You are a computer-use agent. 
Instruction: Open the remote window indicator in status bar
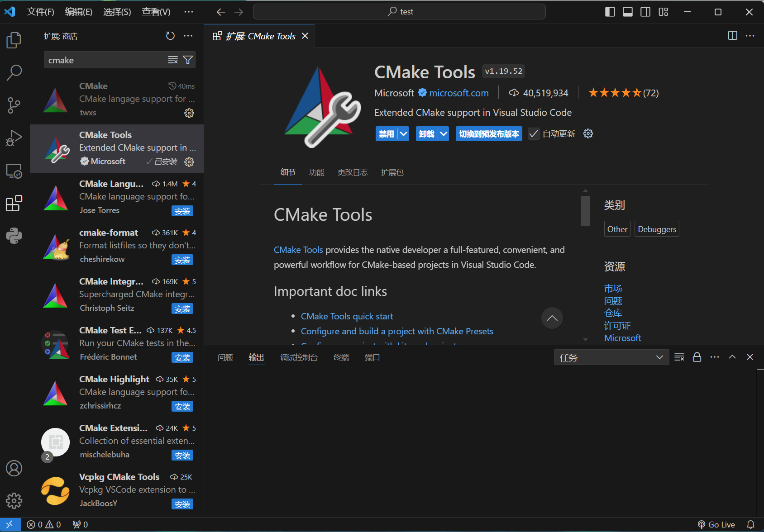point(10,525)
